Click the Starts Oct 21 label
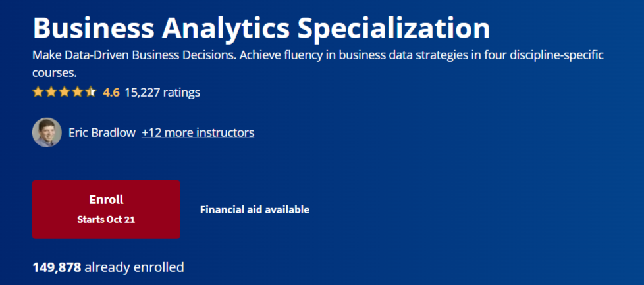Image resolution: width=644 pixels, height=285 pixels. click(x=106, y=220)
